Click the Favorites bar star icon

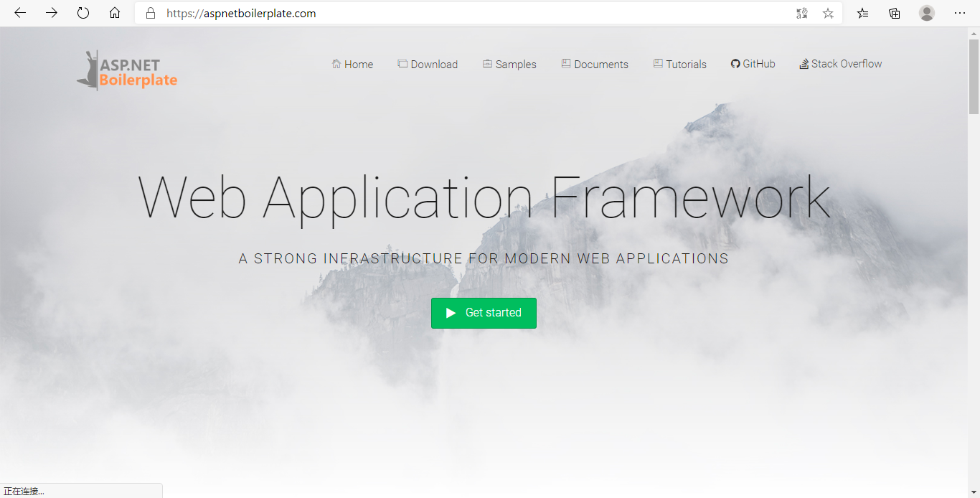point(862,13)
